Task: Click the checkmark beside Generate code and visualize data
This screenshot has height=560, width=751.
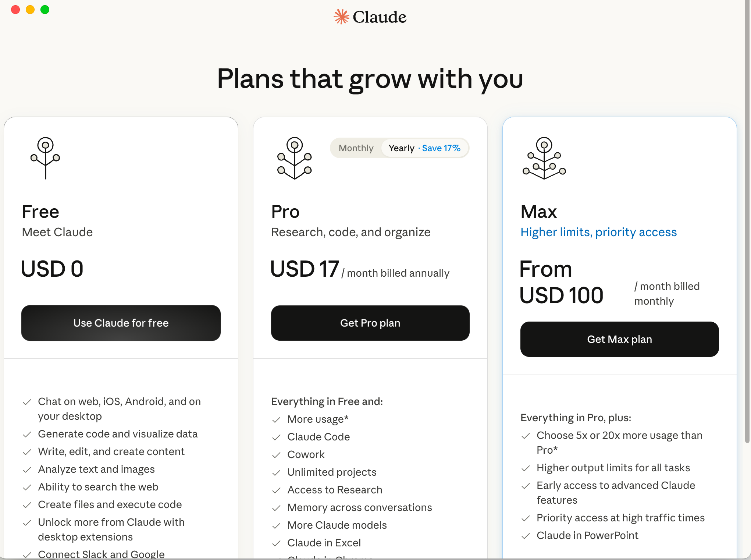Action: [x=27, y=434]
